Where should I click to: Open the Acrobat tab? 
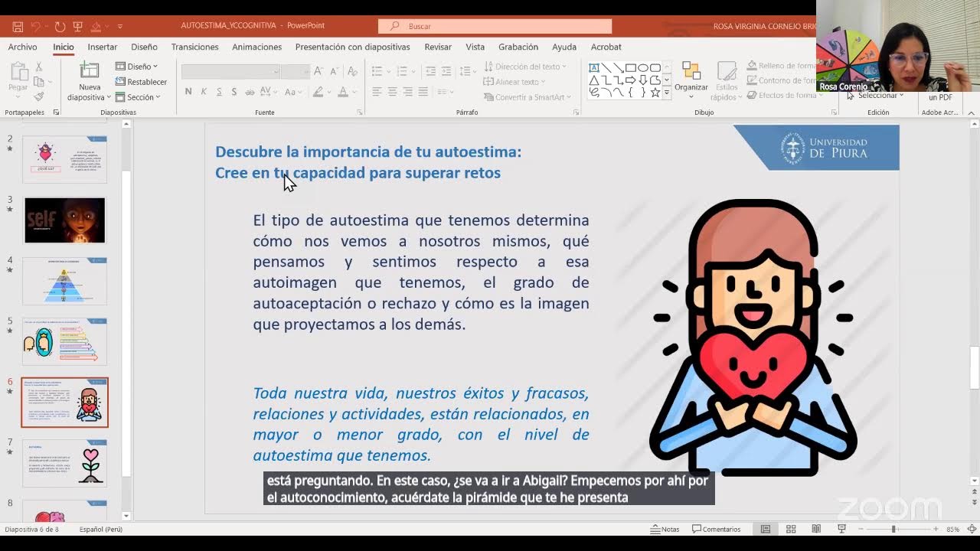pos(606,47)
